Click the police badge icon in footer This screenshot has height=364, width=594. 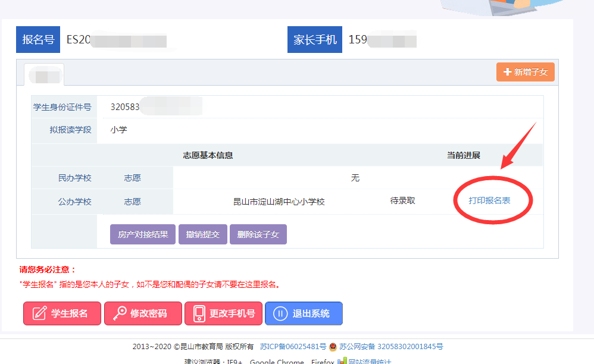point(333,347)
